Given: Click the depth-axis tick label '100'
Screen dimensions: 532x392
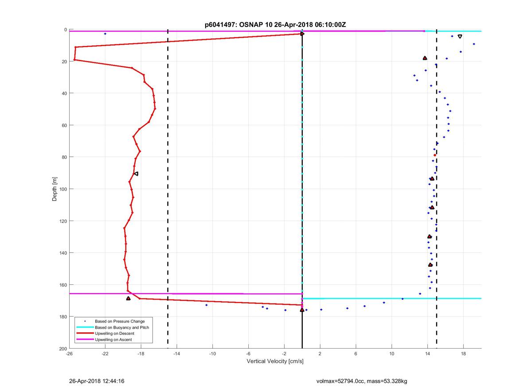Looking at the screenshot, I should point(63,189).
